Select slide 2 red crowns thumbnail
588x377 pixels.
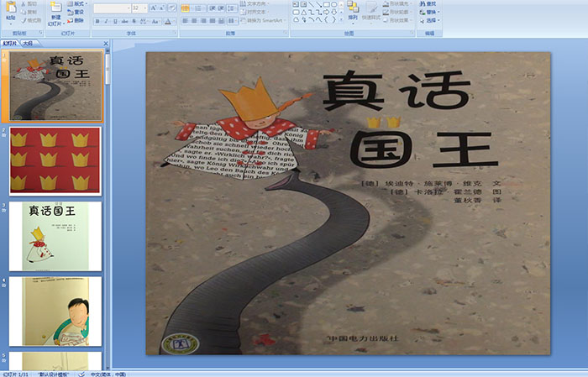coord(55,160)
